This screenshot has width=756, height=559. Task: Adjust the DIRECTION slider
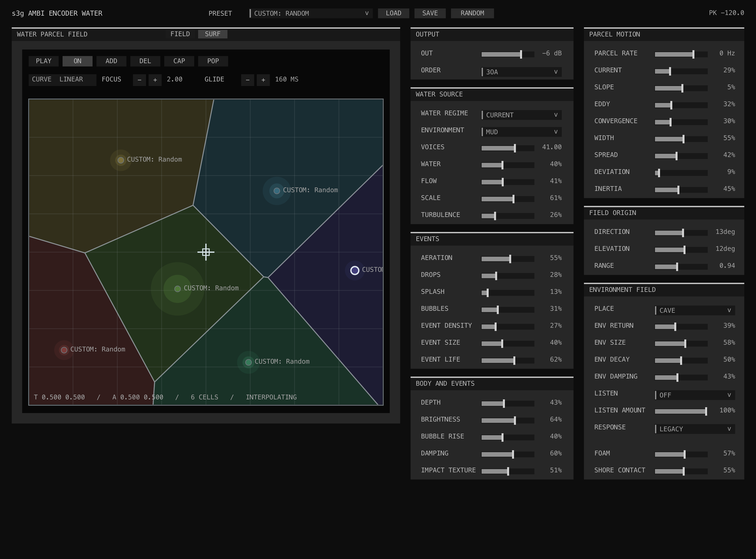(681, 233)
